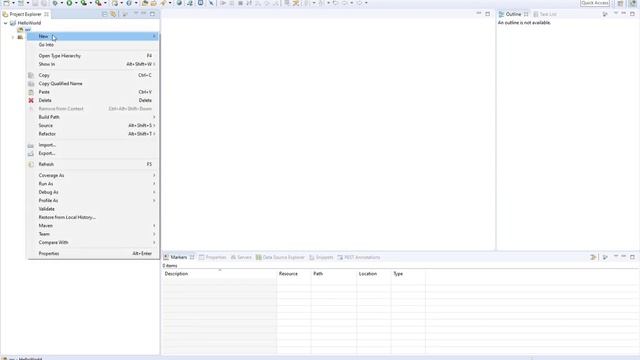640x360 pixels.
Task: Choose Restore from Local History...
Action: point(93,217)
